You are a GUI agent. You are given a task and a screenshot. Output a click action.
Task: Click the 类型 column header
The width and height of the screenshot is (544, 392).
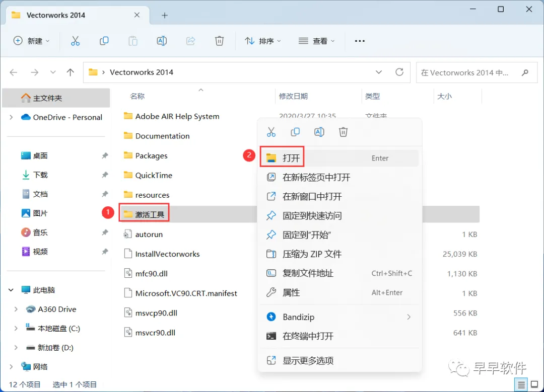pyautogui.click(x=372, y=96)
